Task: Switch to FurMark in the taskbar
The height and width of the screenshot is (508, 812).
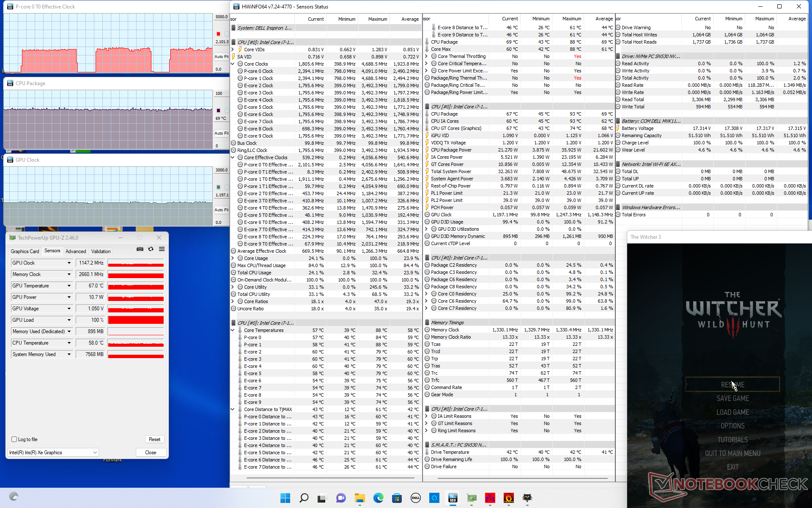Action: pos(508,498)
